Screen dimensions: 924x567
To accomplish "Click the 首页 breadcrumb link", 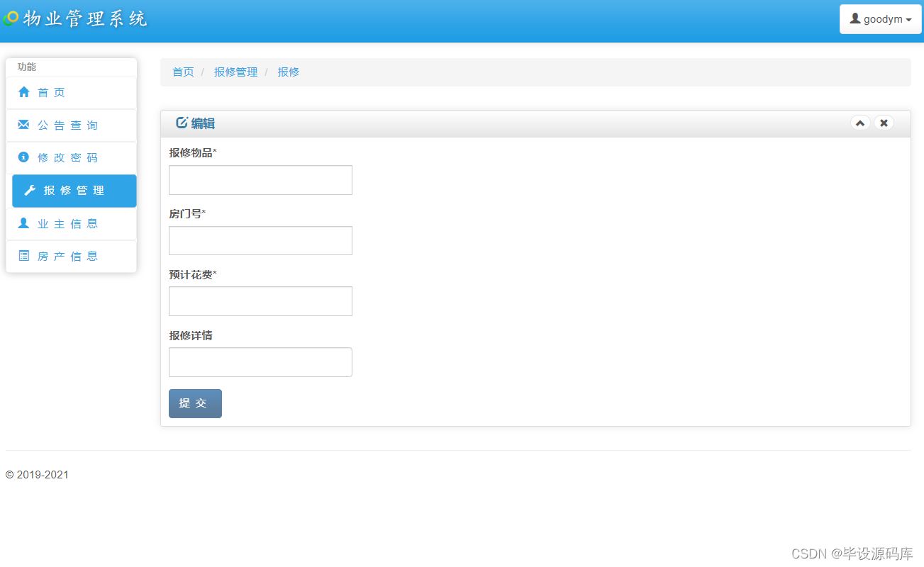I will click(183, 72).
